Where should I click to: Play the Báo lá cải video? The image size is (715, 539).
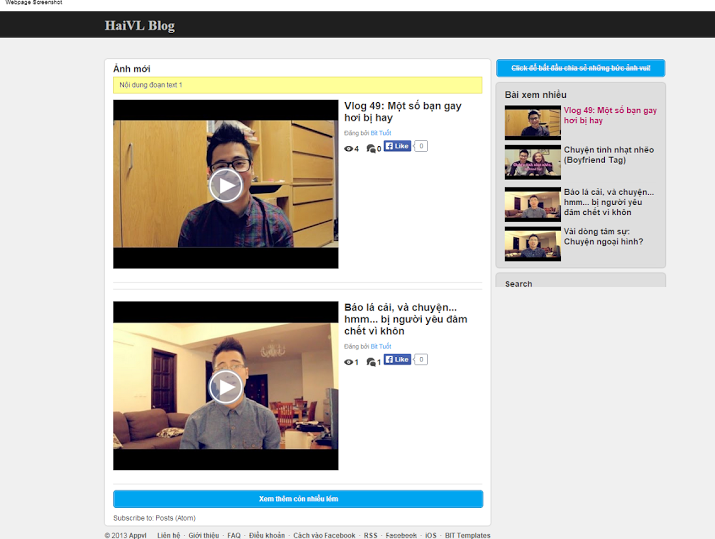tap(226, 386)
